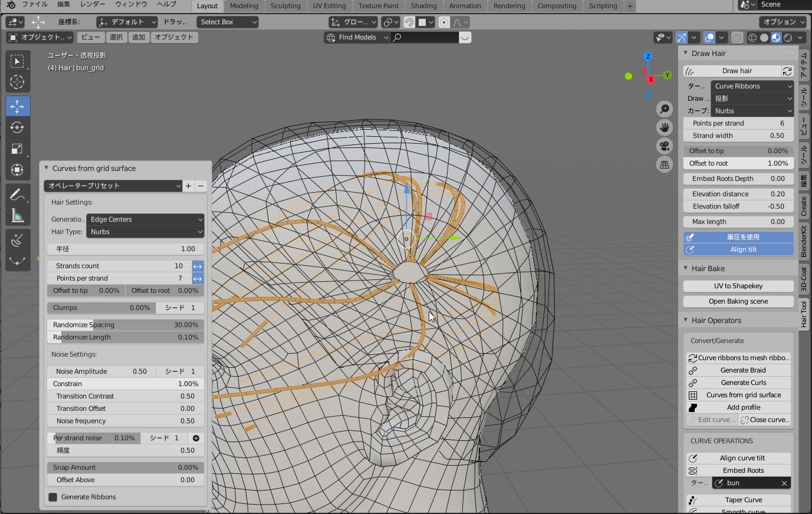The image size is (812, 514).
Task: Open the Curve Ribbons target dropdown
Action: tap(752, 86)
